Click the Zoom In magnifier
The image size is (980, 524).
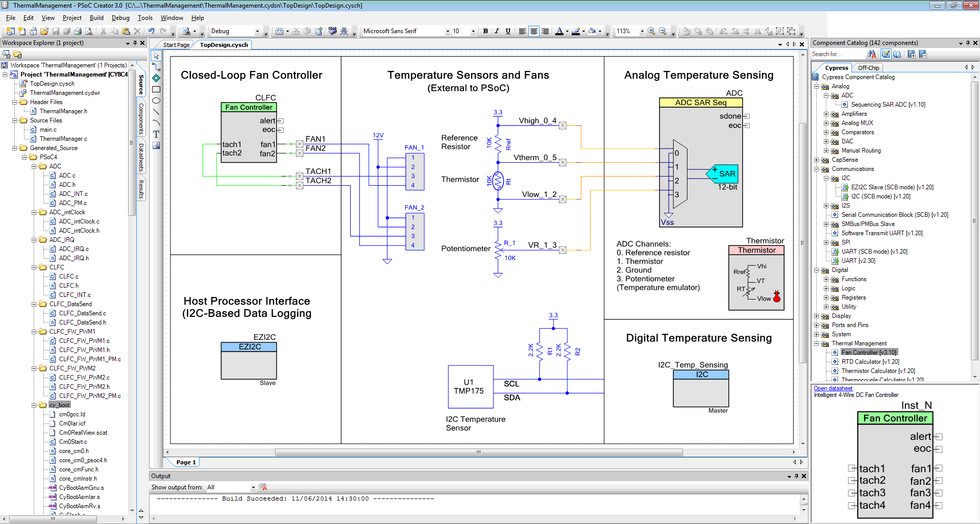[651, 31]
